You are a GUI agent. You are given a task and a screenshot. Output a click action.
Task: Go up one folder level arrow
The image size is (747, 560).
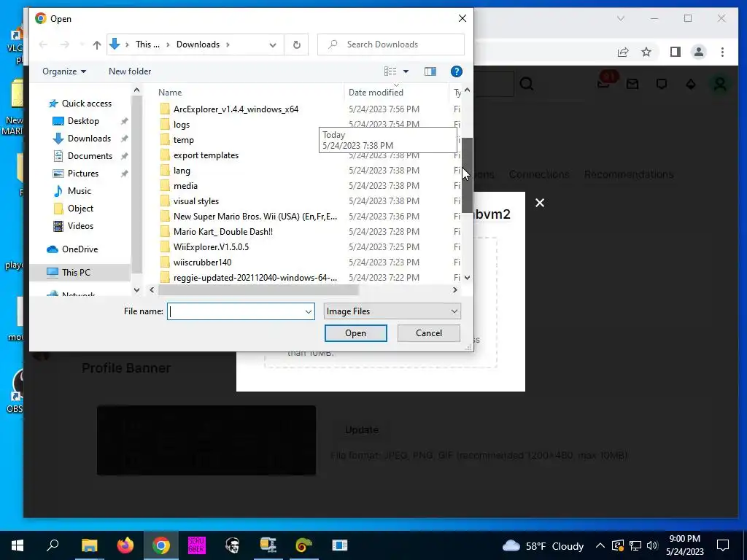point(97,44)
